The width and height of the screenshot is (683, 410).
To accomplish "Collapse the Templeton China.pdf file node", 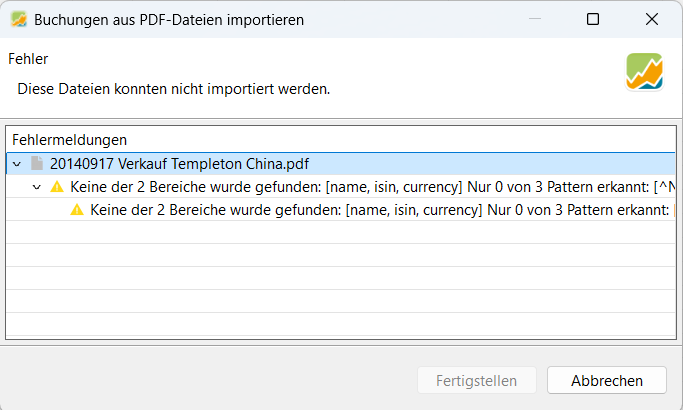I will (17, 164).
